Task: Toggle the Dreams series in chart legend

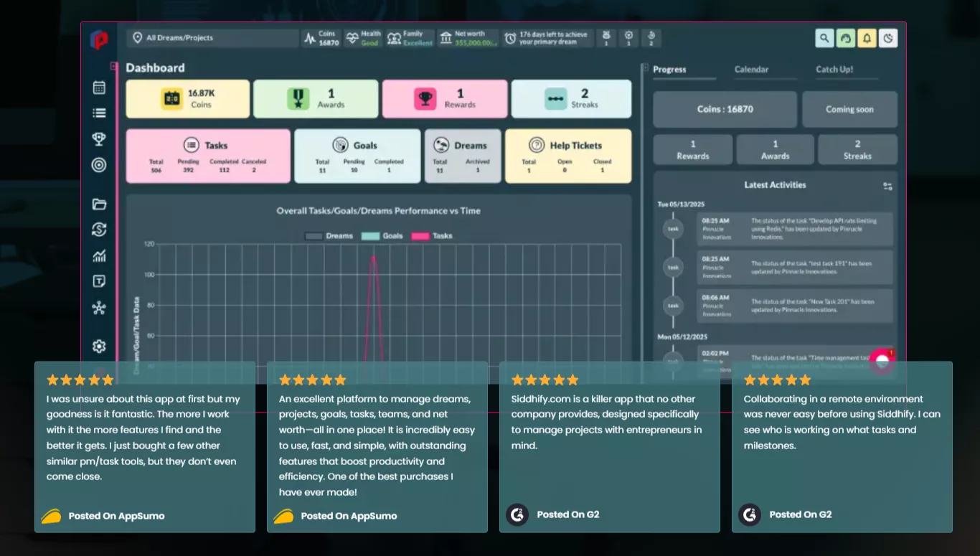Action: pos(329,236)
